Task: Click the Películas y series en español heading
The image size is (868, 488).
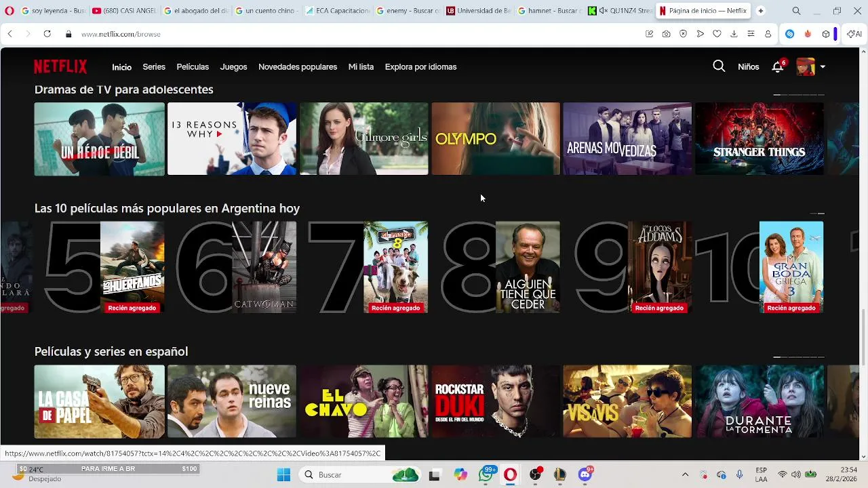Action: coord(111,352)
